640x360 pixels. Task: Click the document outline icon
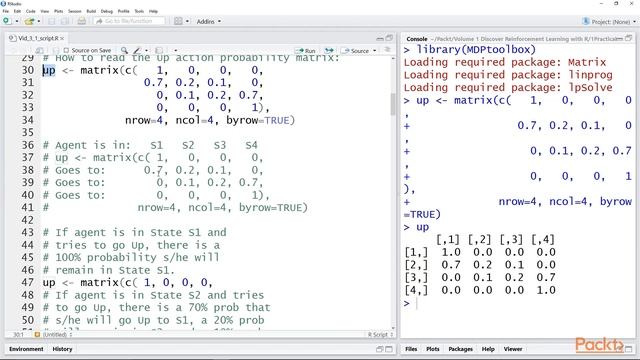click(x=387, y=50)
